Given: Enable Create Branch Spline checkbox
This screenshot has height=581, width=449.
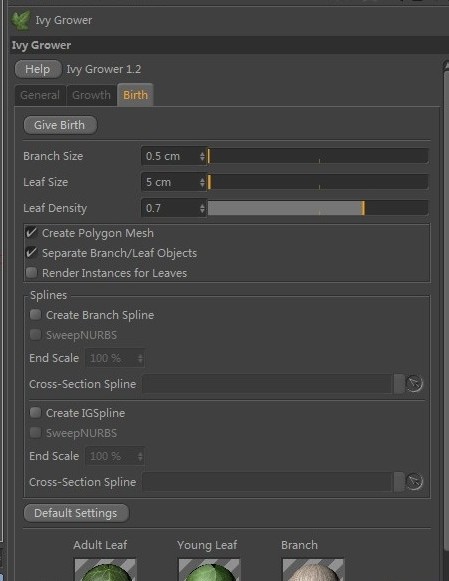Looking at the screenshot, I should point(36,315).
